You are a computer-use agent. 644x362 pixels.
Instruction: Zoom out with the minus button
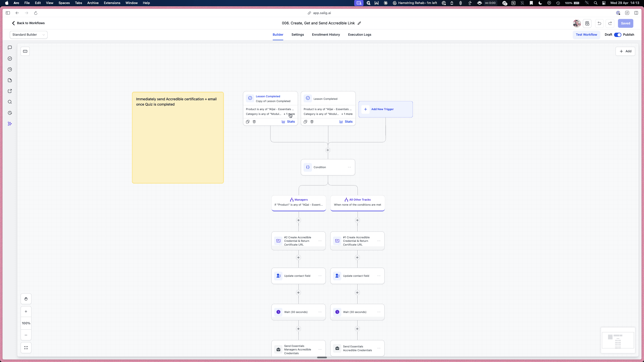coord(26,335)
